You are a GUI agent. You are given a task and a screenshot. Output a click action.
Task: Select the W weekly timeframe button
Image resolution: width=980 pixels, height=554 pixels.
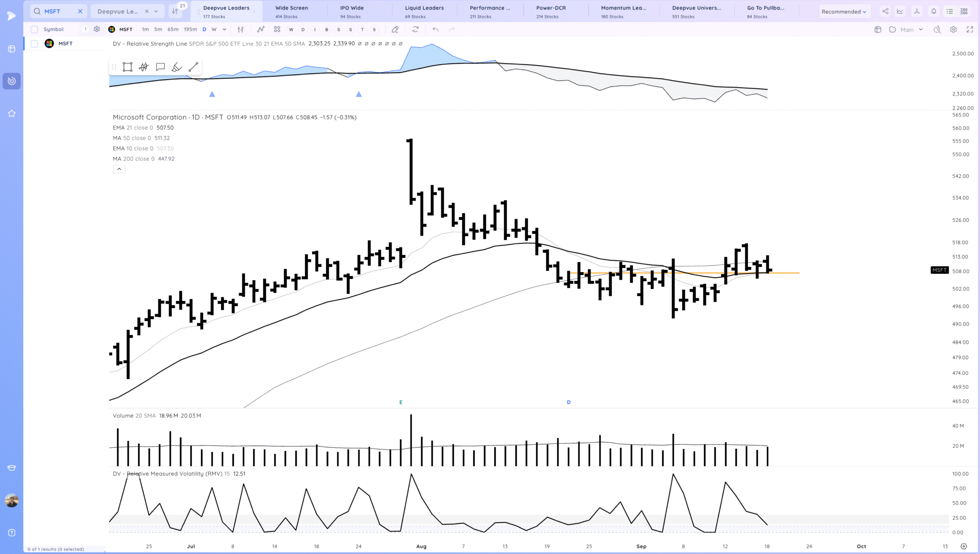click(x=214, y=29)
